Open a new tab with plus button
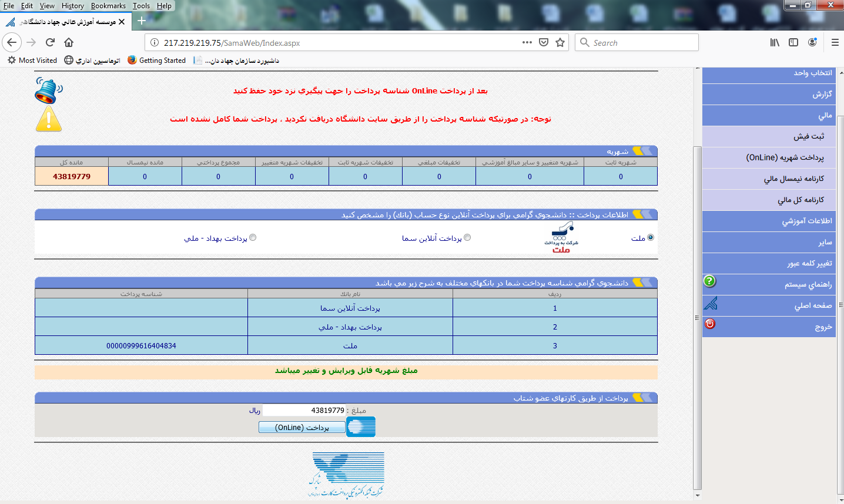Screen dimensions: 844x504 point(141,21)
